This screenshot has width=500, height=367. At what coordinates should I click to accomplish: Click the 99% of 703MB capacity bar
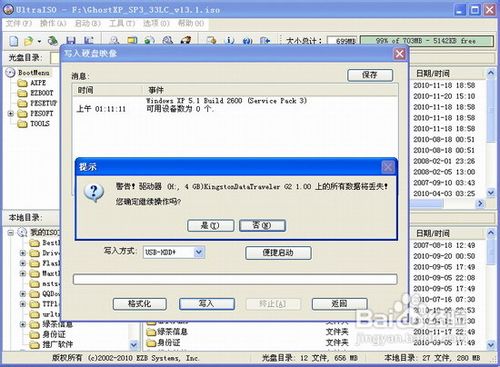tap(426, 41)
